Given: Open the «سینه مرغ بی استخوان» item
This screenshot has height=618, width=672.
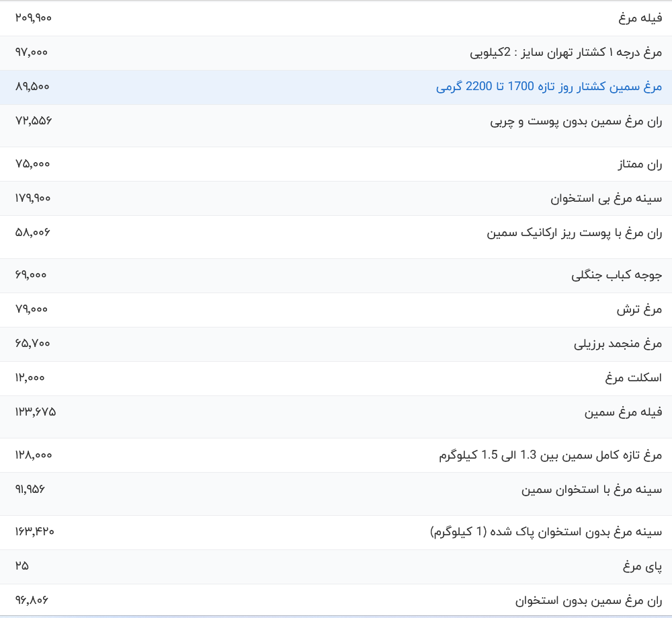Looking at the screenshot, I should pos(612,198).
